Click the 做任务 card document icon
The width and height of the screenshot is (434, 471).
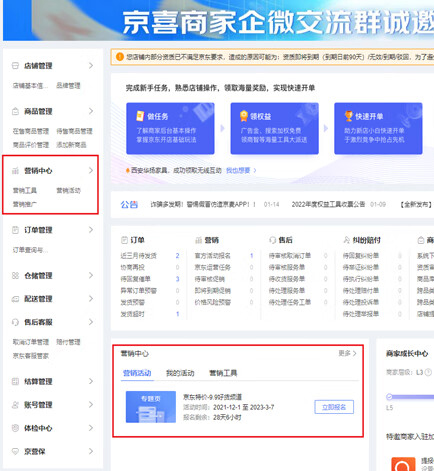140,116
